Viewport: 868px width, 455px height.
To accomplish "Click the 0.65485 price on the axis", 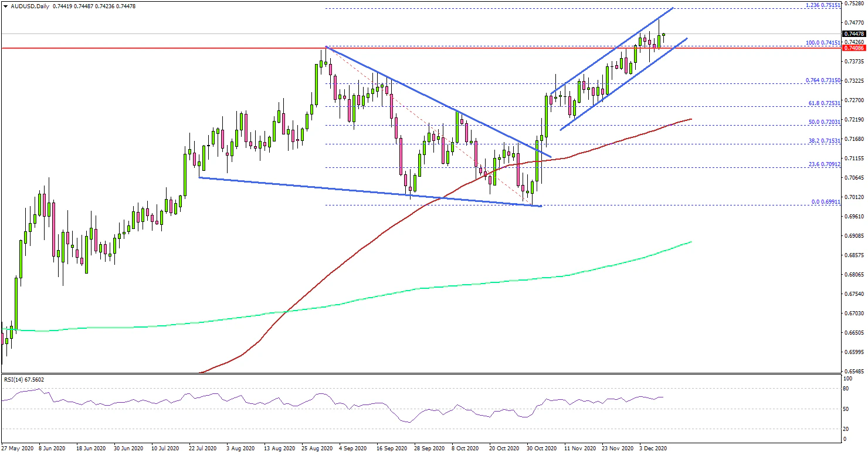I will pyautogui.click(x=853, y=372).
